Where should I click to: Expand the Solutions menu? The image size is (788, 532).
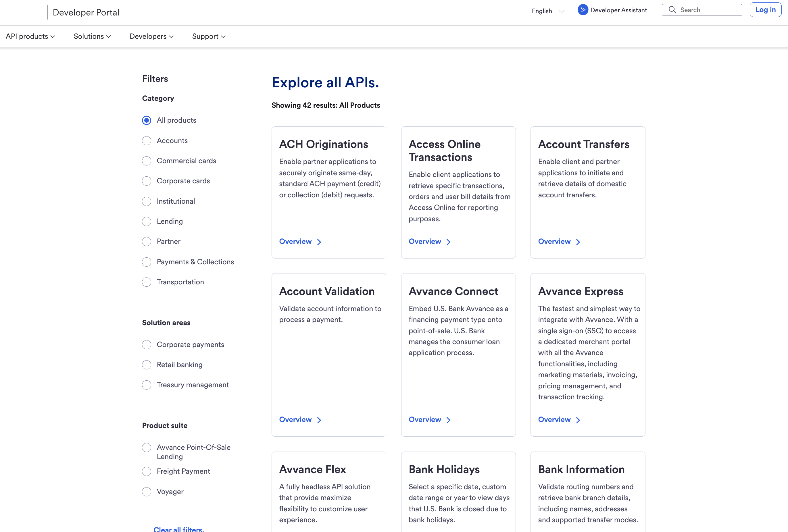pyautogui.click(x=92, y=36)
